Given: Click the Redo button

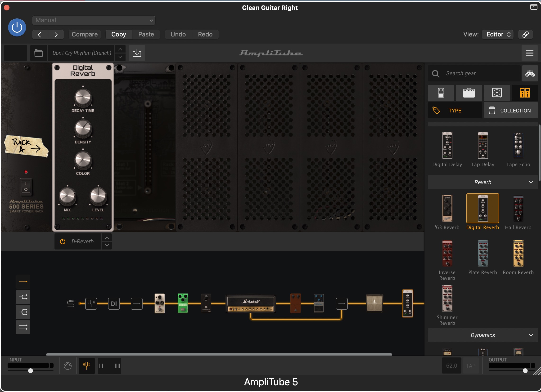Looking at the screenshot, I should pyautogui.click(x=205, y=35).
